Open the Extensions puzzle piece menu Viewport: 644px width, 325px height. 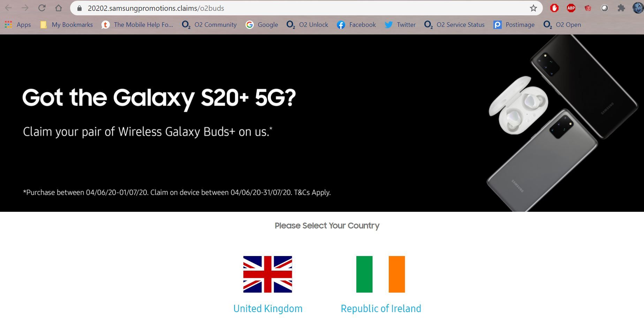point(621,8)
